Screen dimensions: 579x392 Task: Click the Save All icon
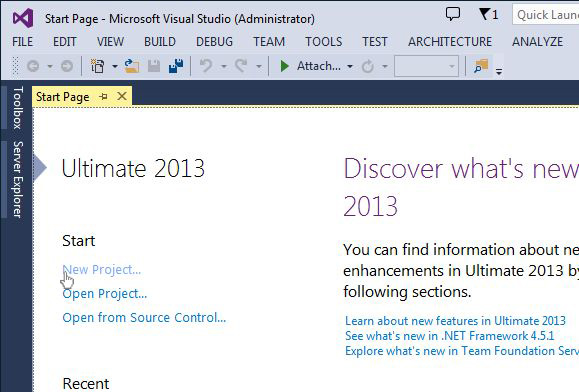point(176,66)
